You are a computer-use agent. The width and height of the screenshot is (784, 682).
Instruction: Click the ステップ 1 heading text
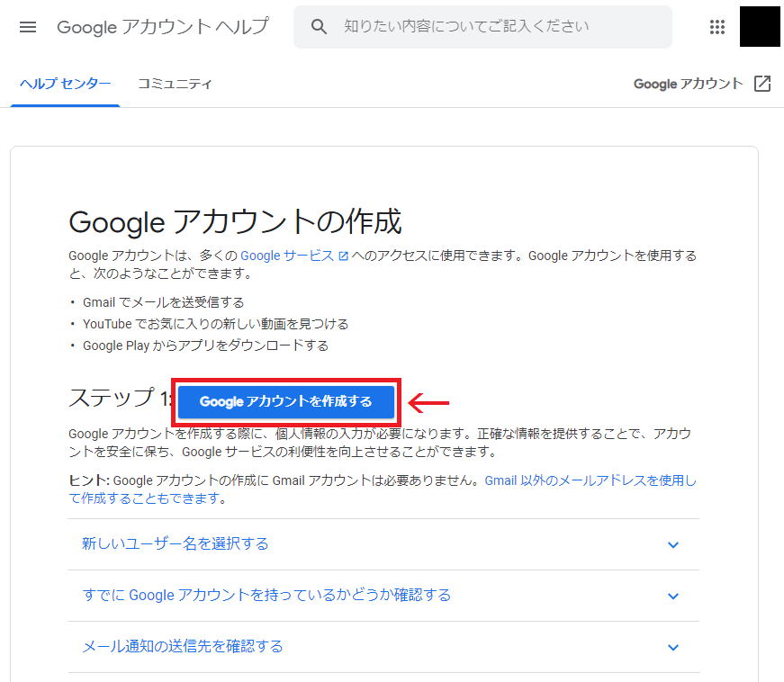point(120,399)
